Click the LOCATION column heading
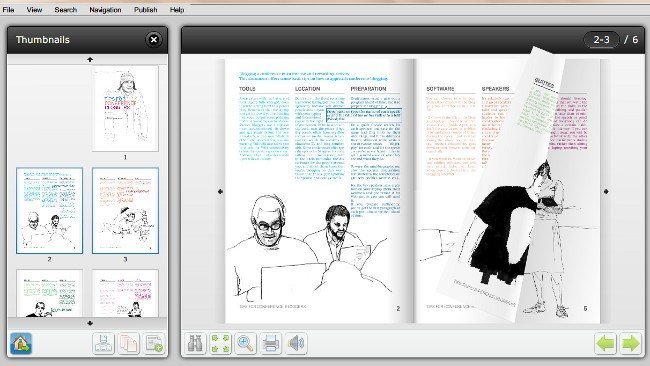 pyautogui.click(x=307, y=89)
